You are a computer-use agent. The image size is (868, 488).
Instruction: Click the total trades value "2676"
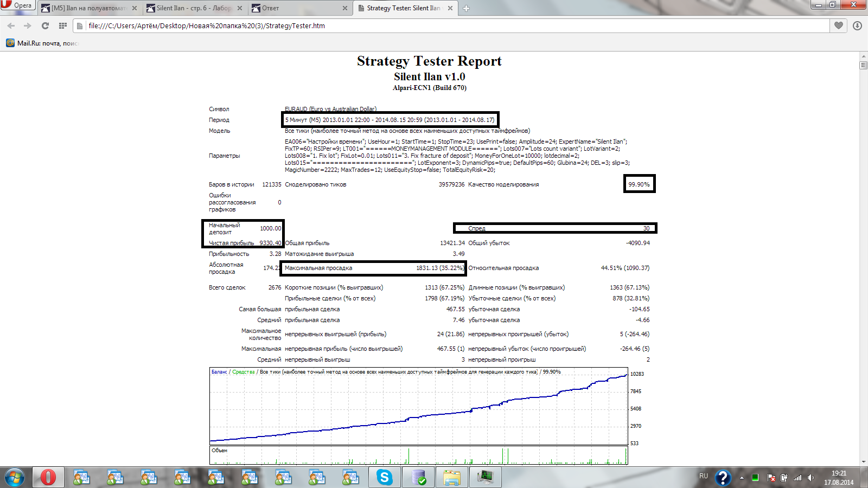275,287
